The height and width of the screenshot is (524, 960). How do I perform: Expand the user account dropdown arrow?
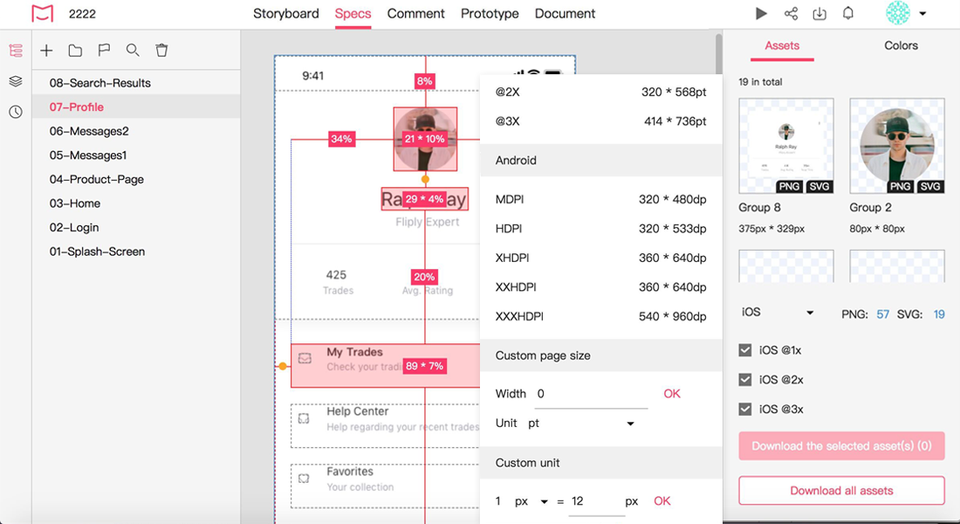923,13
